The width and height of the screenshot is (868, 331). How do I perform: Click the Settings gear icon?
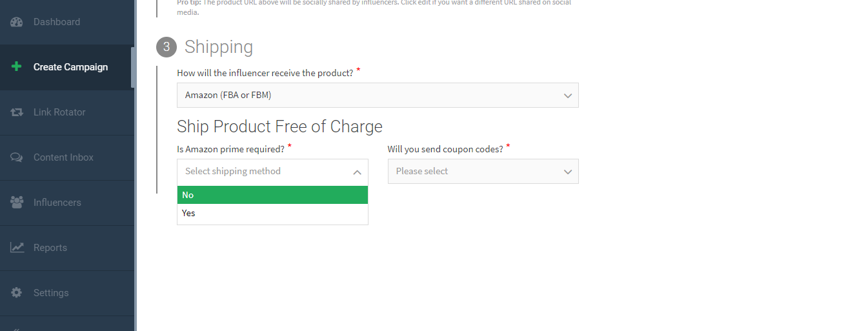pos(17,293)
